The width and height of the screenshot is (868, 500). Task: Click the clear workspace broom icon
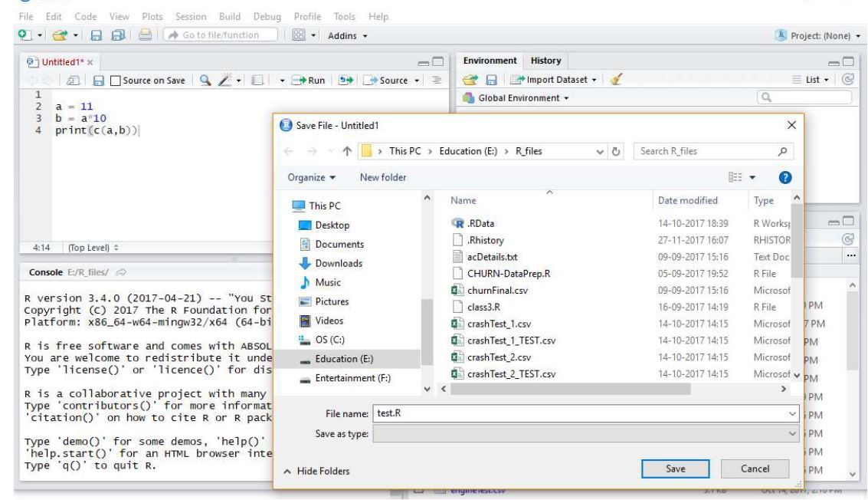[616, 79]
